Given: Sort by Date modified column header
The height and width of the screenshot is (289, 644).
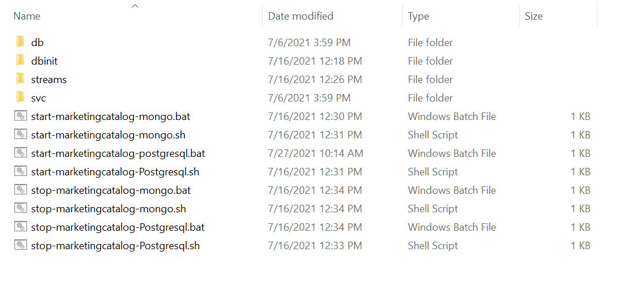Looking at the screenshot, I should pyautogui.click(x=301, y=16).
